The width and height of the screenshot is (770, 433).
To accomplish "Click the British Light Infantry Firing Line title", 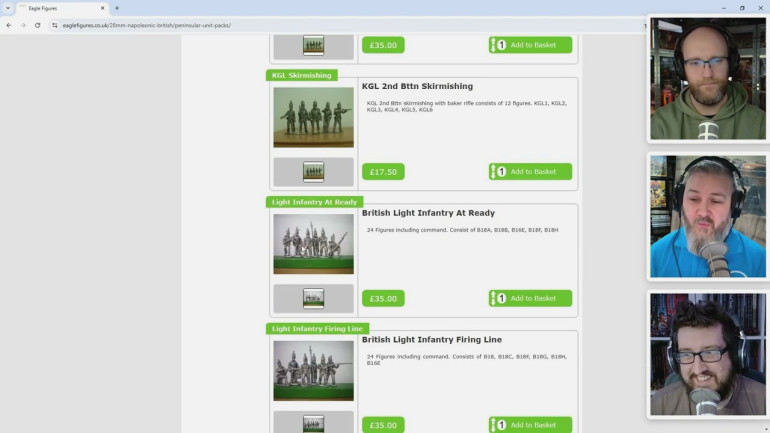I will tap(431, 340).
